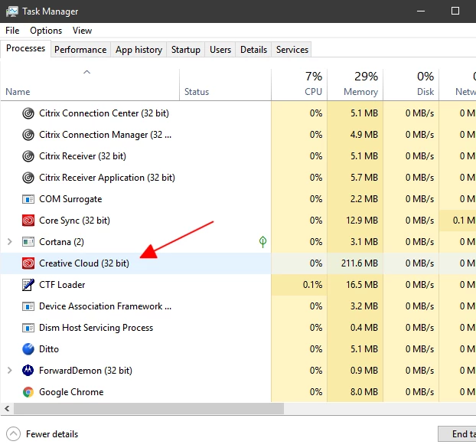This screenshot has width=476, height=448.
Task: Click the sort arrow above Name column
Action: point(86,72)
